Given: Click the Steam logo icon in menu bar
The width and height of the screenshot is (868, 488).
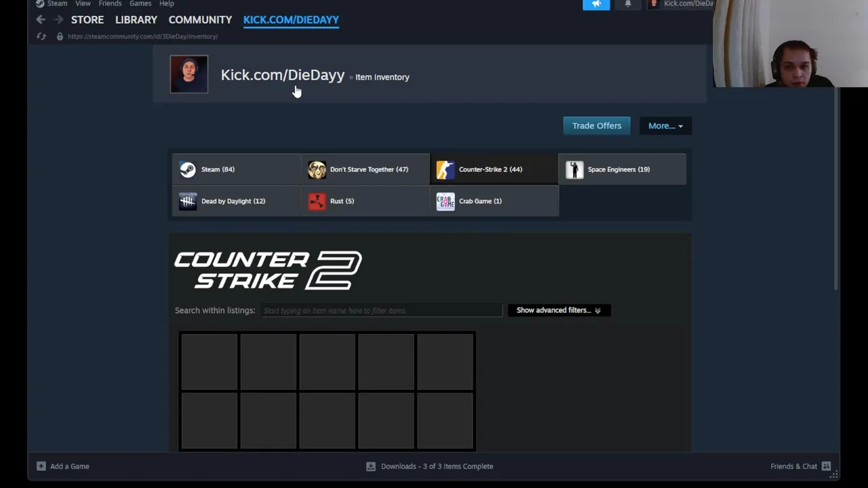Looking at the screenshot, I should [x=40, y=3].
